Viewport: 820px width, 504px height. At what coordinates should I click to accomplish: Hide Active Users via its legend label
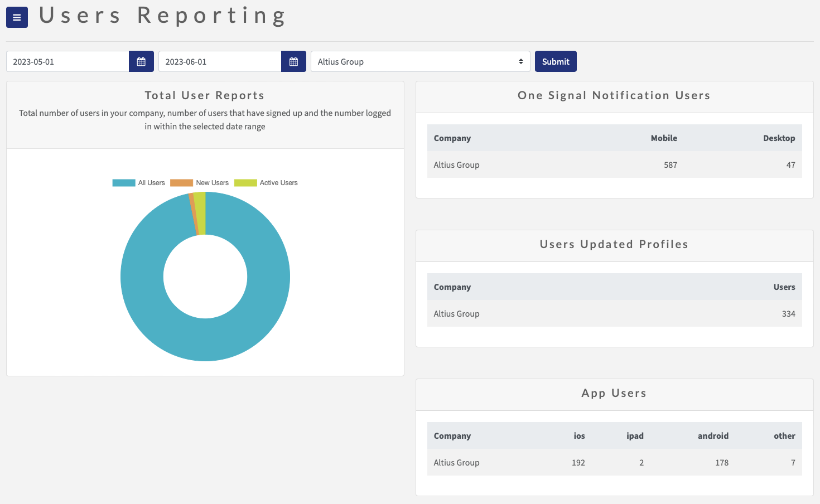279,182
